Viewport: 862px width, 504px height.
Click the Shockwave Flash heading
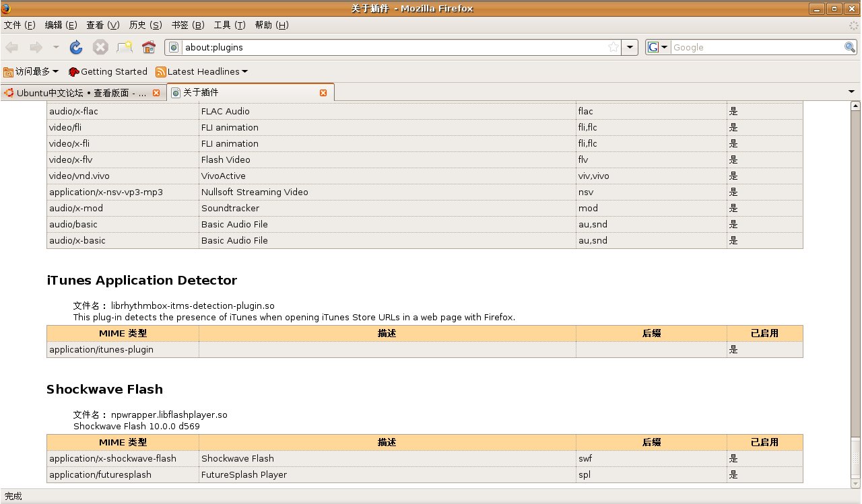(104, 390)
